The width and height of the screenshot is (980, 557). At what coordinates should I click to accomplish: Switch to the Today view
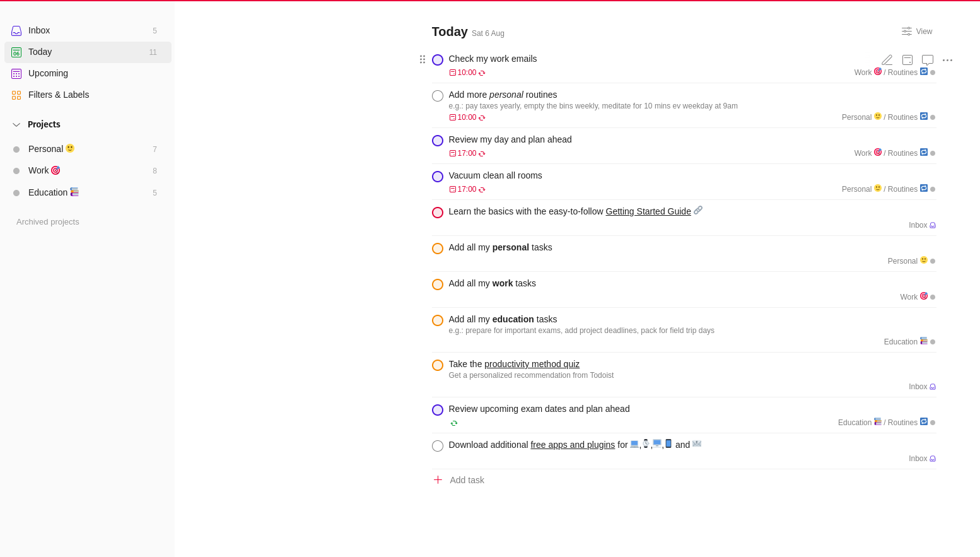click(x=40, y=52)
